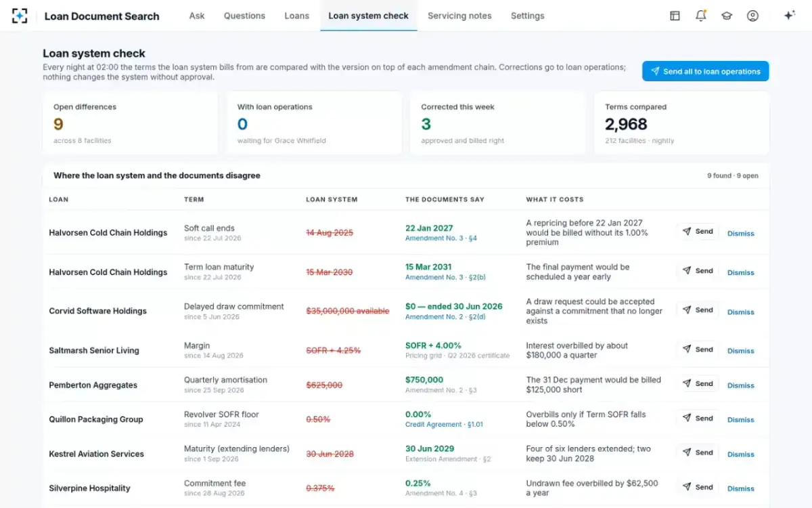
Task: Click the $750,000 documents value
Action: [424, 380]
